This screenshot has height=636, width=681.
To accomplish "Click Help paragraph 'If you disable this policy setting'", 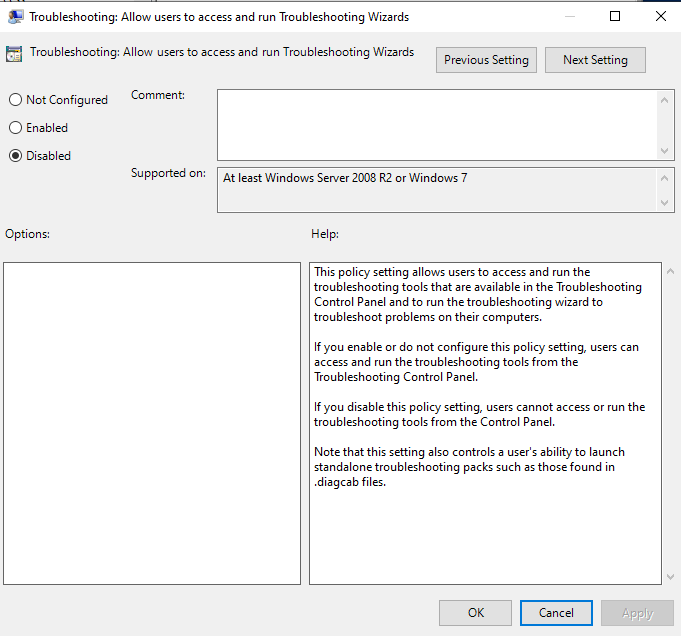I will 479,414.
